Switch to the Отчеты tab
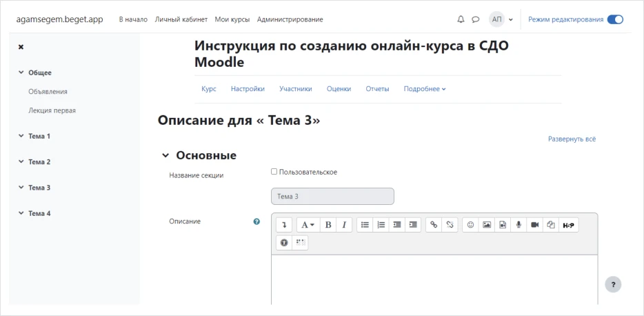 point(377,89)
